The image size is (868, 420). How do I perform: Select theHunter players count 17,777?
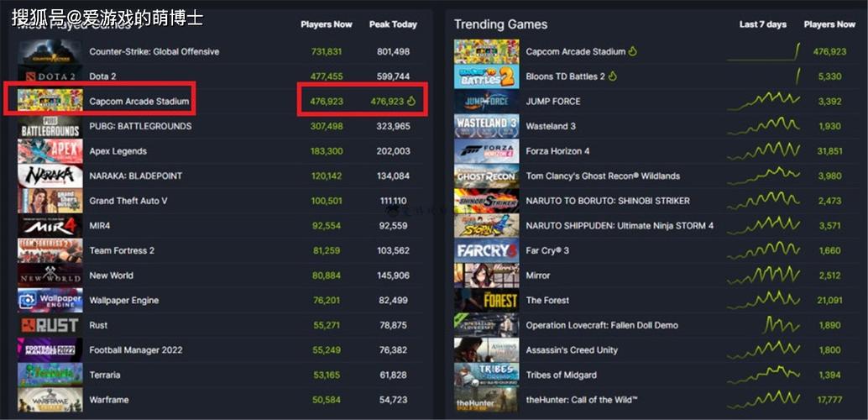tap(829, 400)
